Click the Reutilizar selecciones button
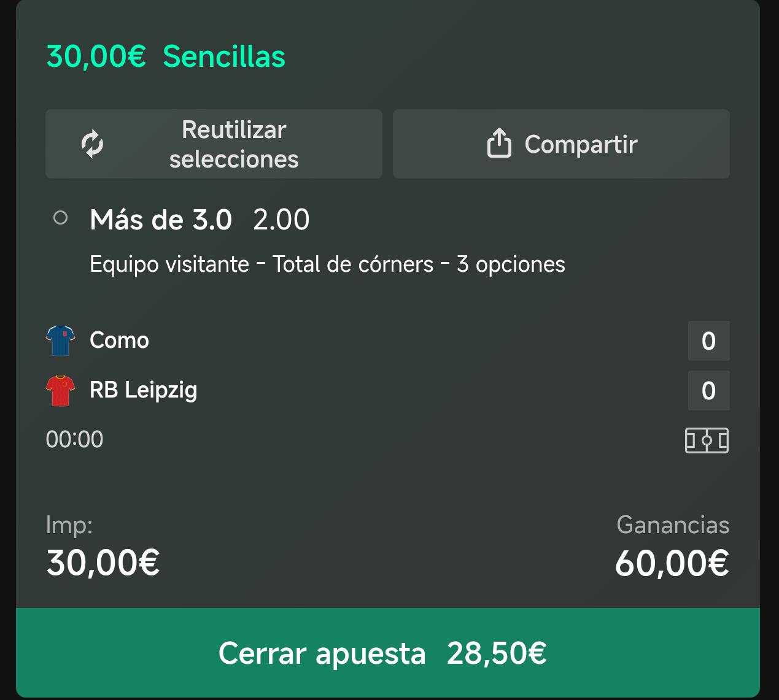This screenshot has width=779, height=700. [x=214, y=144]
